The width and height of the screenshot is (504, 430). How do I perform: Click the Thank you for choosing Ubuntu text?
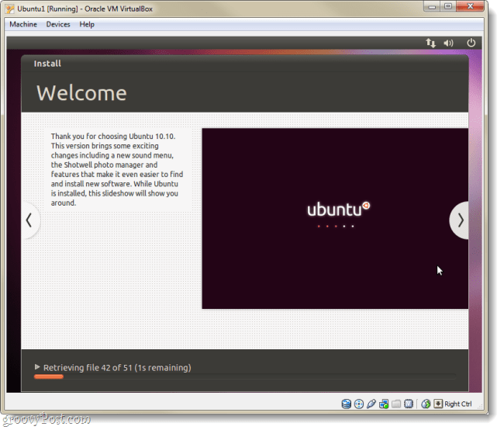(117, 169)
